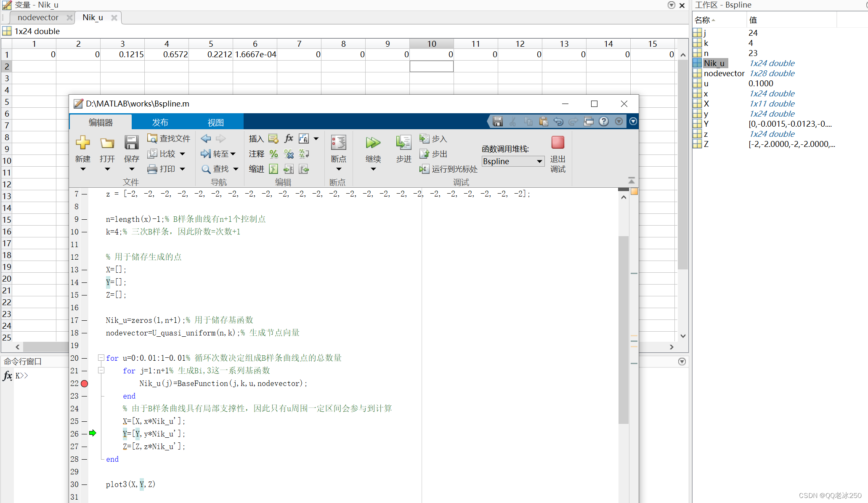Click the Step In (步入) icon

(424, 138)
